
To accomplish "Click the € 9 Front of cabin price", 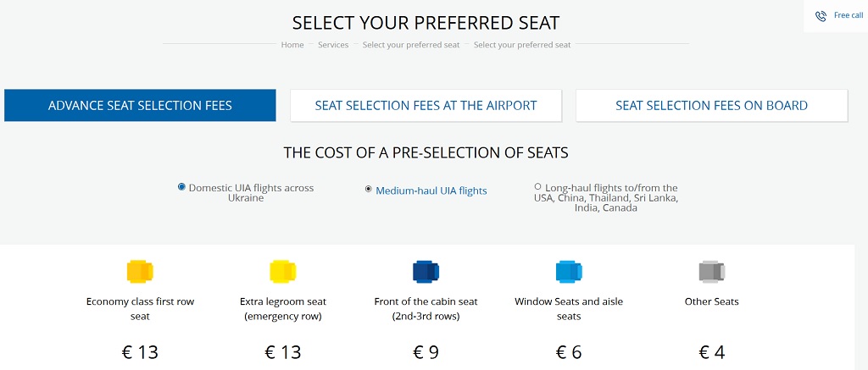I will 426,352.
